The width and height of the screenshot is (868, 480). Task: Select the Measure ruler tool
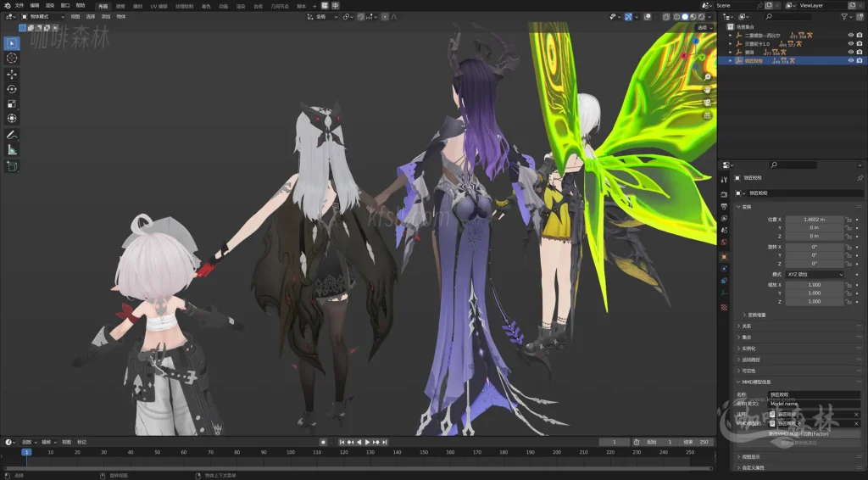click(x=12, y=149)
